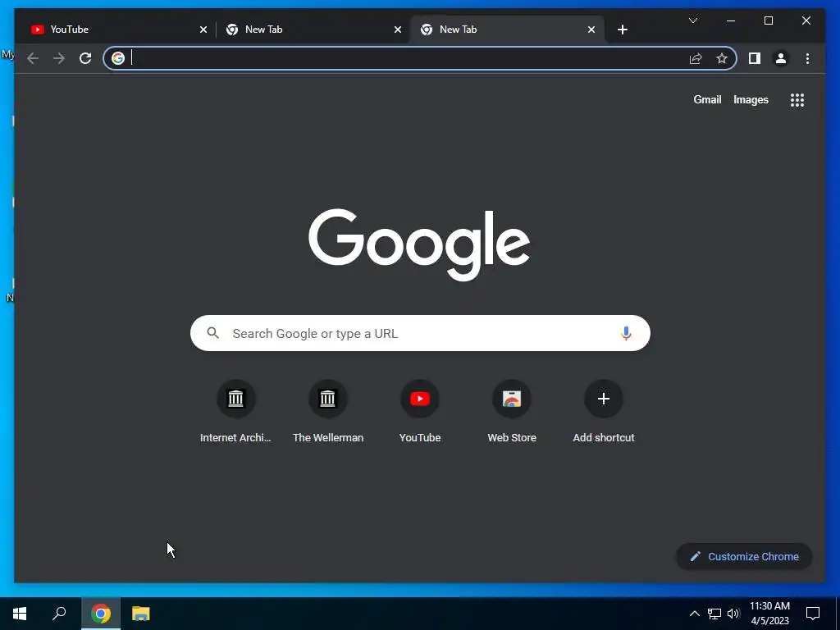Image resolution: width=840 pixels, height=630 pixels.
Task: Open the Google apps grid
Action: 797,99
